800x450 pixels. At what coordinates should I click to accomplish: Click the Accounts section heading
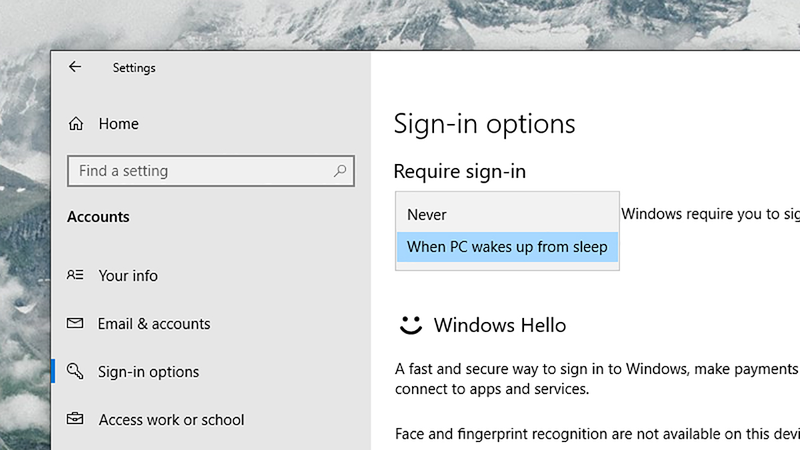tap(98, 217)
